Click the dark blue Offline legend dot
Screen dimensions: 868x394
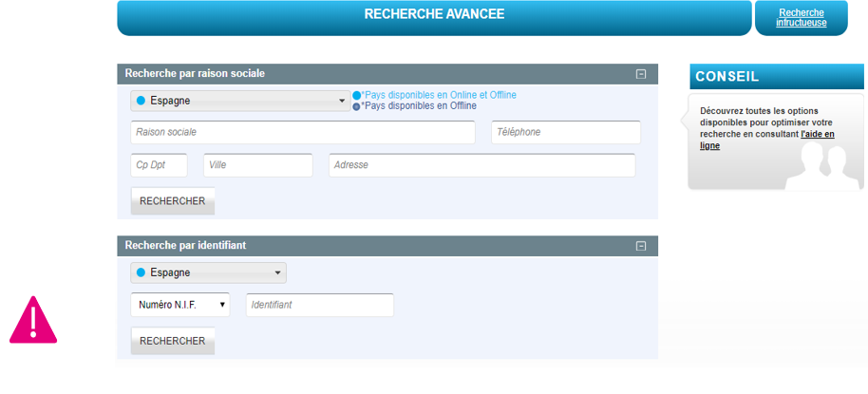coord(357,106)
